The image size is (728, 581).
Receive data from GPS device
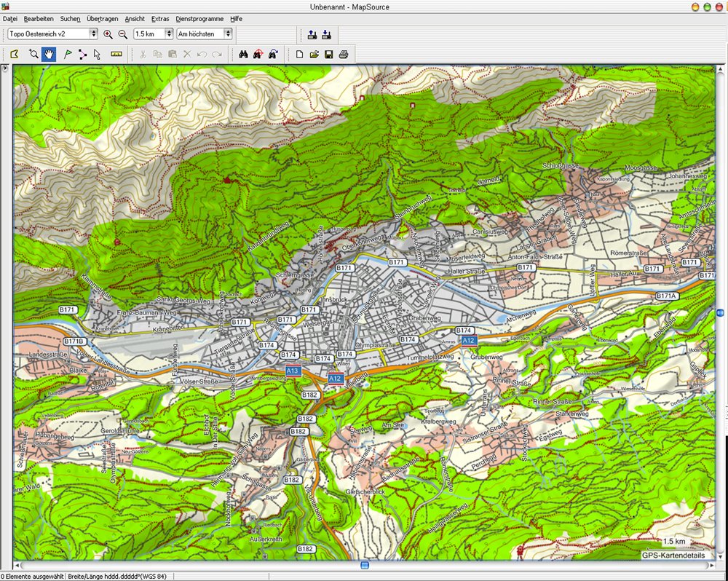click(x=326, y=34)
